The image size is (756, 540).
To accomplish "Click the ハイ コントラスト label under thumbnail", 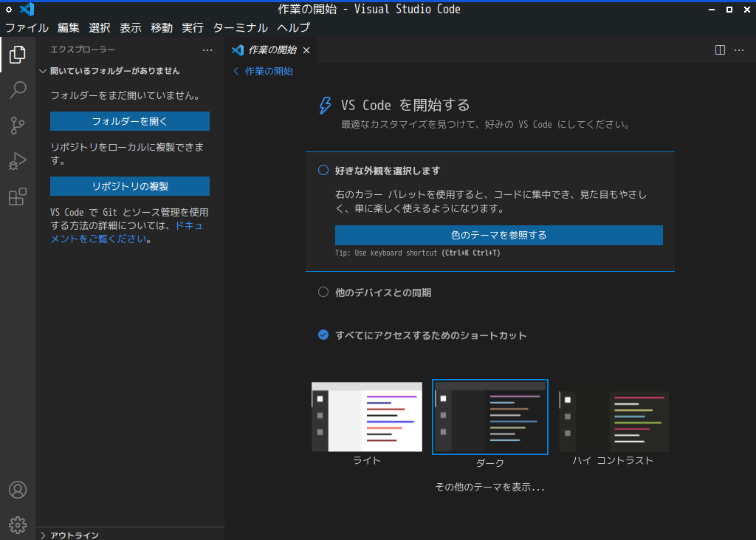I will click(613, 461).
